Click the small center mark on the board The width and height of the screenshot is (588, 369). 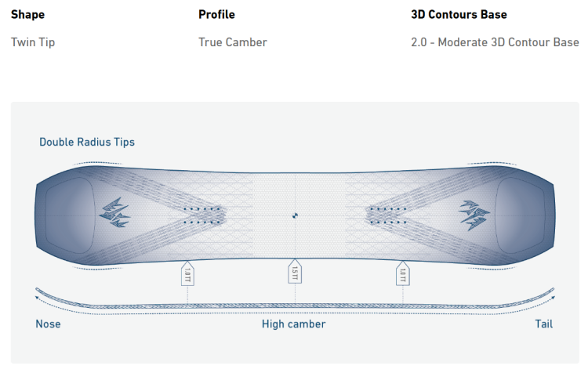pos(295,215)
